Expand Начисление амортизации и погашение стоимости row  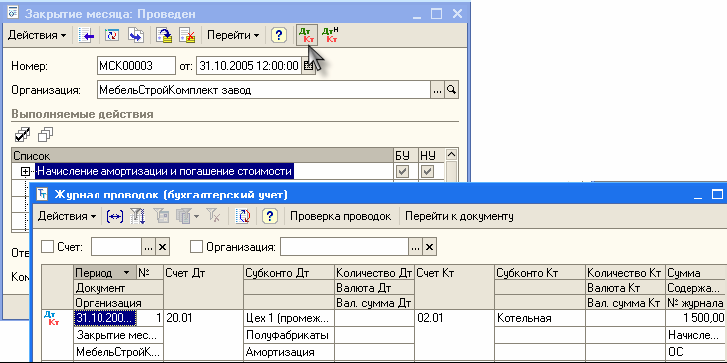point(26,172)
